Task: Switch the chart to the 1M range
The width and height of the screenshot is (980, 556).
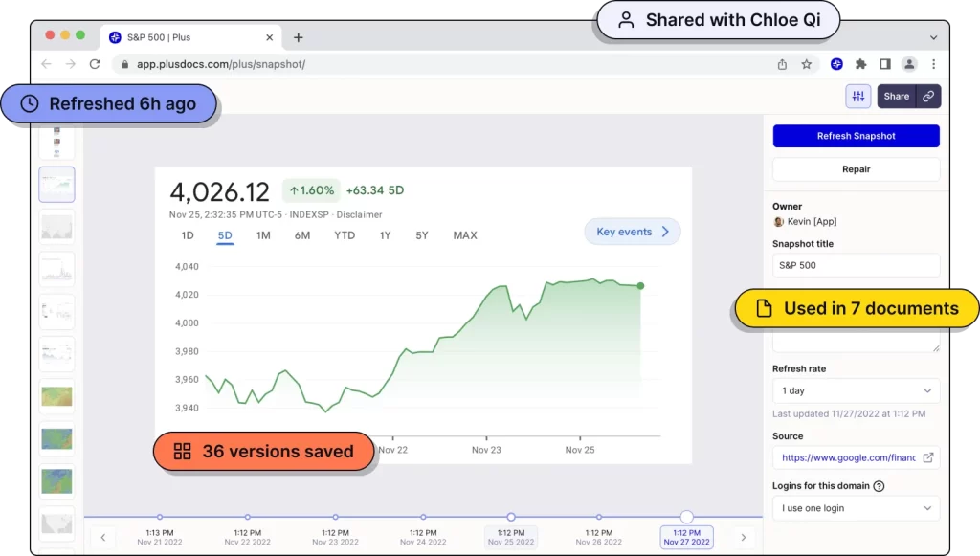Action: (264, 234)
